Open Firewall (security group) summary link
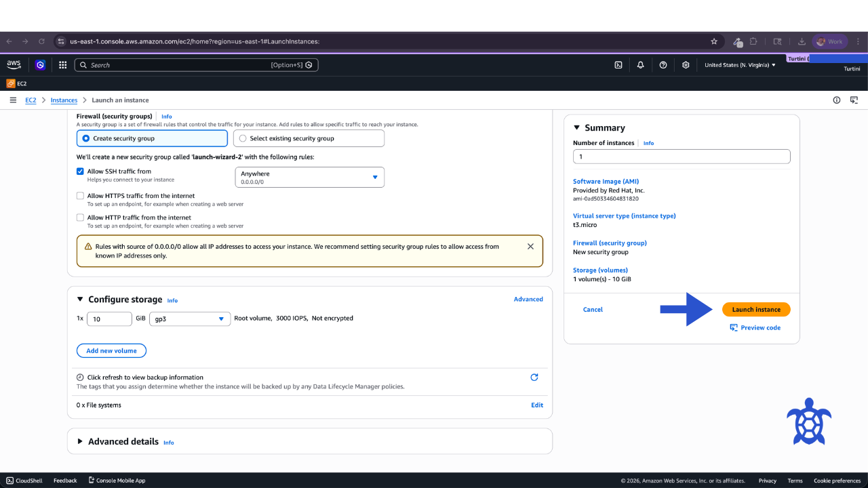This screenshot has width=868, height=488. (x=610, y=243)
